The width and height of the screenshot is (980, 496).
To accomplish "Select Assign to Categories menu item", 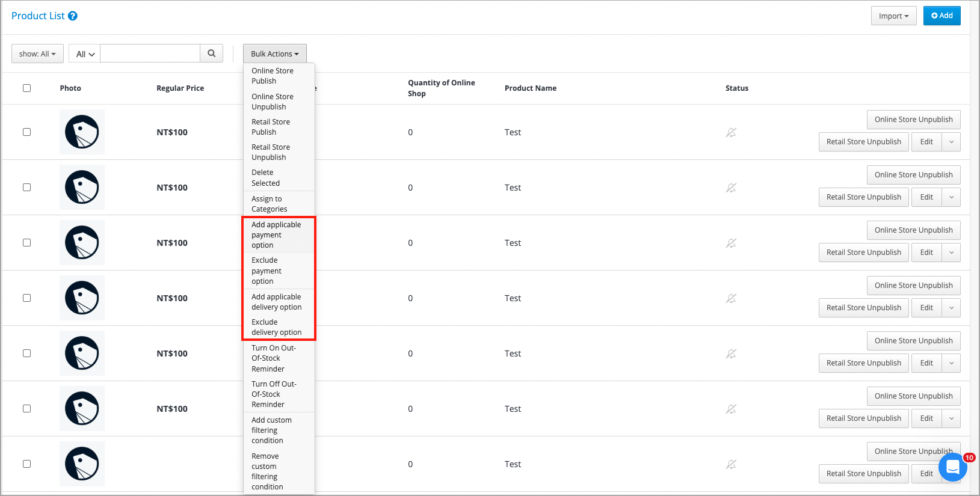I will click(279, 204).
